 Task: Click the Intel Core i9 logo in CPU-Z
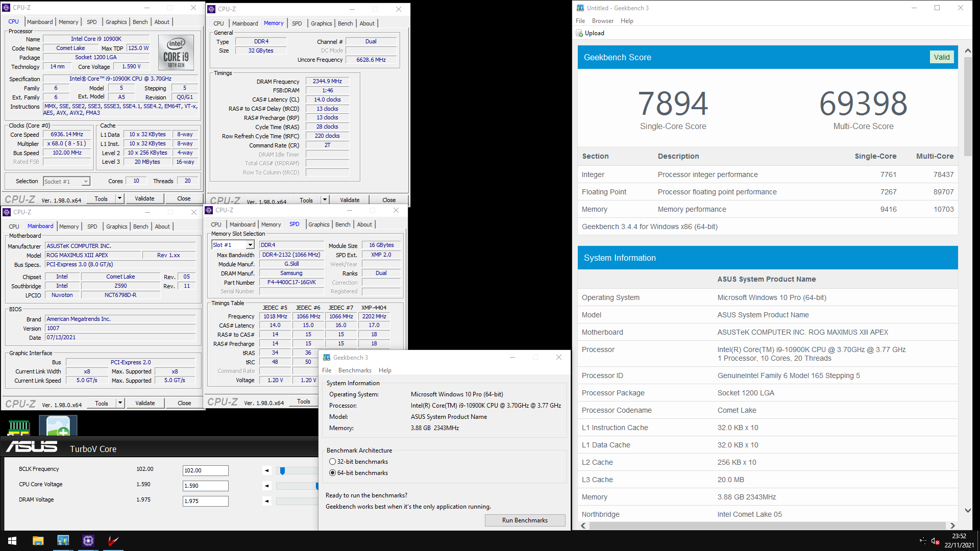(176, 53)
